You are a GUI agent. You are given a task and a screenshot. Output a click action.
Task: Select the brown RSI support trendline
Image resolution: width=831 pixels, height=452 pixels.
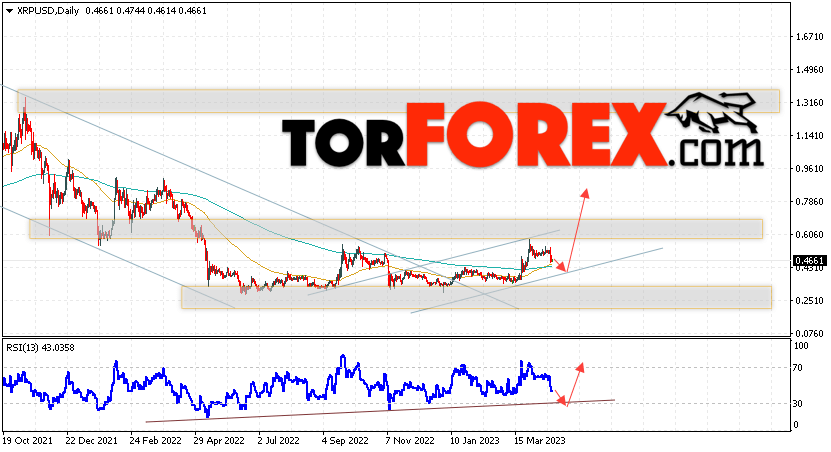(380, 411)
